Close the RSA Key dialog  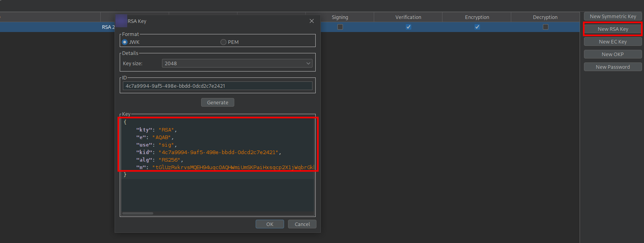click(312, 21)
